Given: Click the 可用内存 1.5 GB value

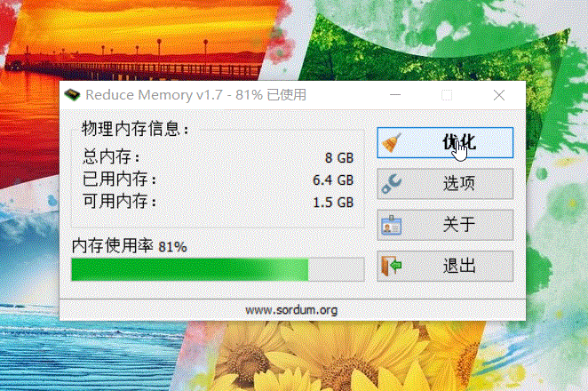Looking at the screenshot, I should coord(333,203).
